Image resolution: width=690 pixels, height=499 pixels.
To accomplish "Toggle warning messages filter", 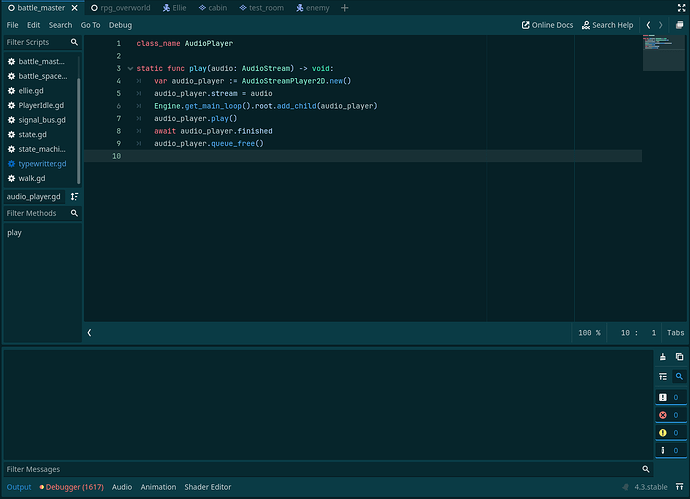I will 671,433.
